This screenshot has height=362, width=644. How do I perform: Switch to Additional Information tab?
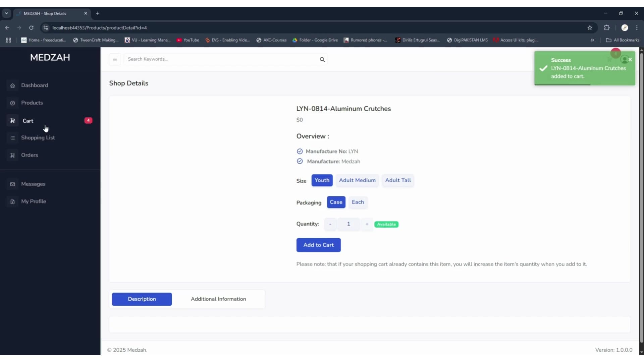tap(218, 299)
